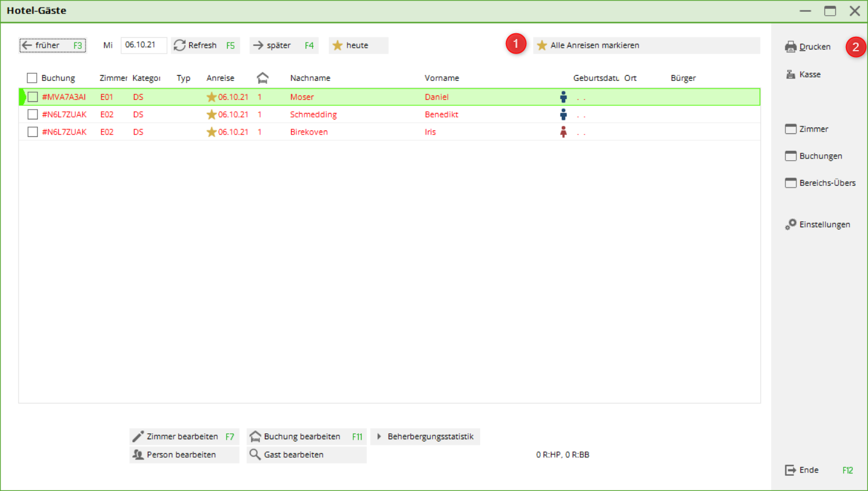Viewport: 868px width, 491px height.
Task: Click Buchung bearbeiten button
Action: coord(306,436)
